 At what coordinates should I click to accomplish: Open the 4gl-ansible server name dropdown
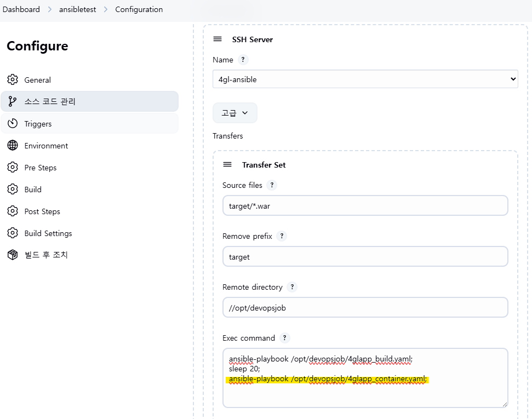pos(365,79)
